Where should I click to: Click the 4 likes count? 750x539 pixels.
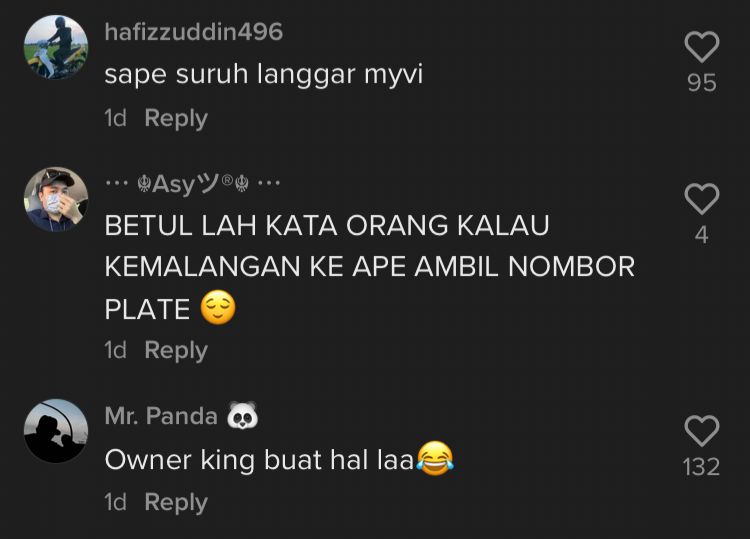[x=702, y=235]
